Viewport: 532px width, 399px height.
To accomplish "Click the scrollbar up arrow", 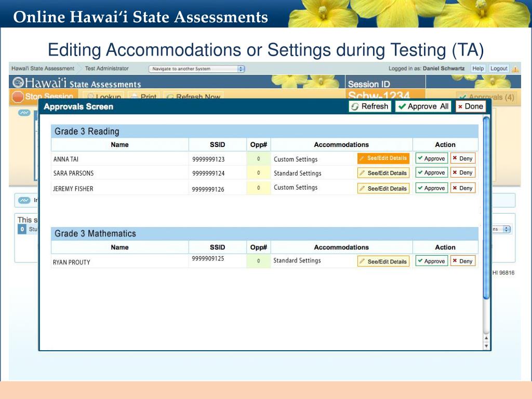I will 486,338.
